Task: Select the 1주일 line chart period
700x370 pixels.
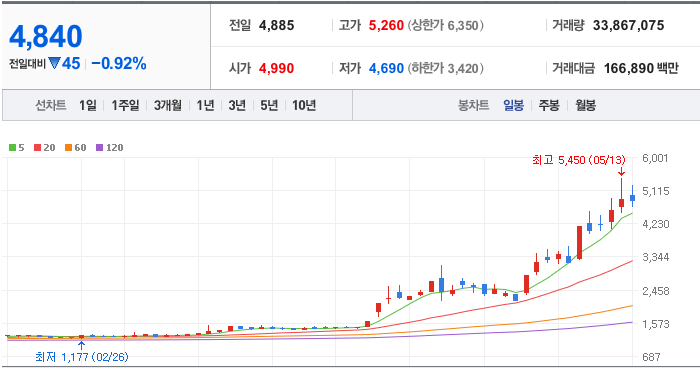Action: pos(125,105)
